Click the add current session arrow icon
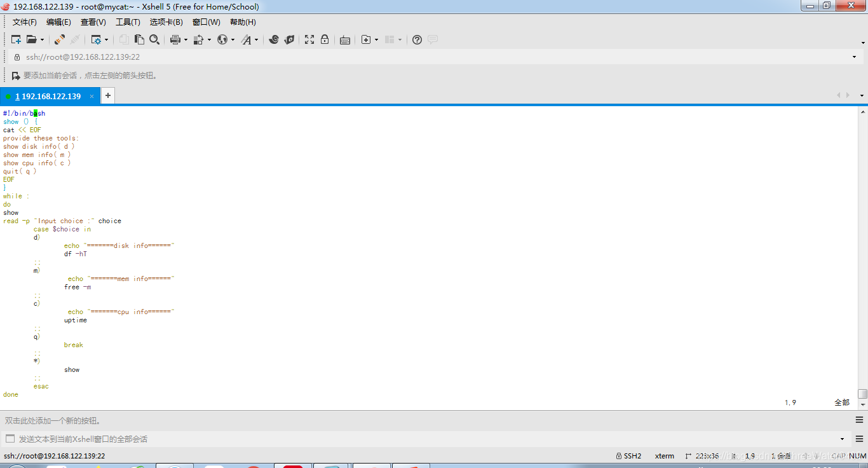 (x=16, y=76)
